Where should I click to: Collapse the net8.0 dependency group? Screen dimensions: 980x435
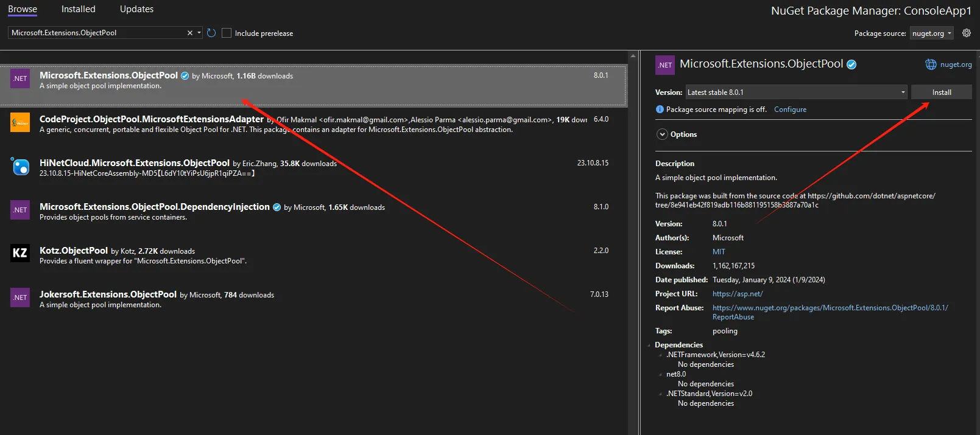(660, 374)
